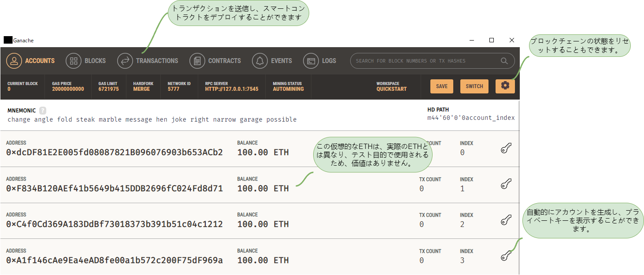The height and width of the screenshot is (275, 644).
Task: Go to the Contracts tab
Action: tap(215, 61)
